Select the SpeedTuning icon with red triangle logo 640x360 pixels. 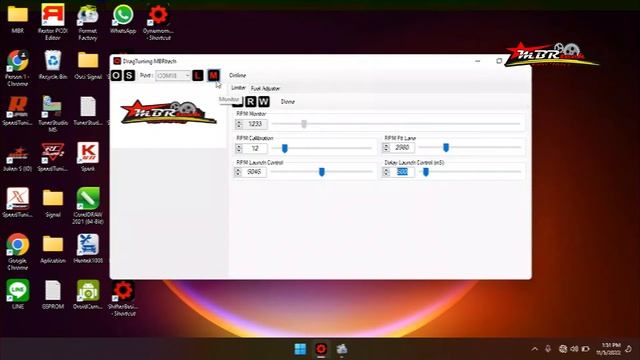click(x=53, y=157)
